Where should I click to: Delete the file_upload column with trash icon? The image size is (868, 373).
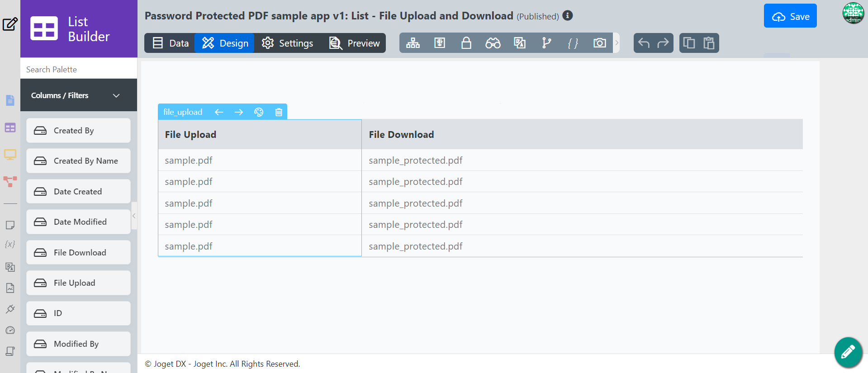pos(279,112)
